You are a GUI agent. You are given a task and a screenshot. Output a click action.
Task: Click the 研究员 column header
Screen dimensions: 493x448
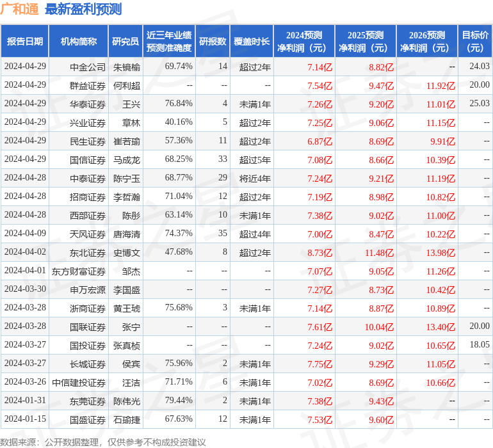[x=125, y=41]
